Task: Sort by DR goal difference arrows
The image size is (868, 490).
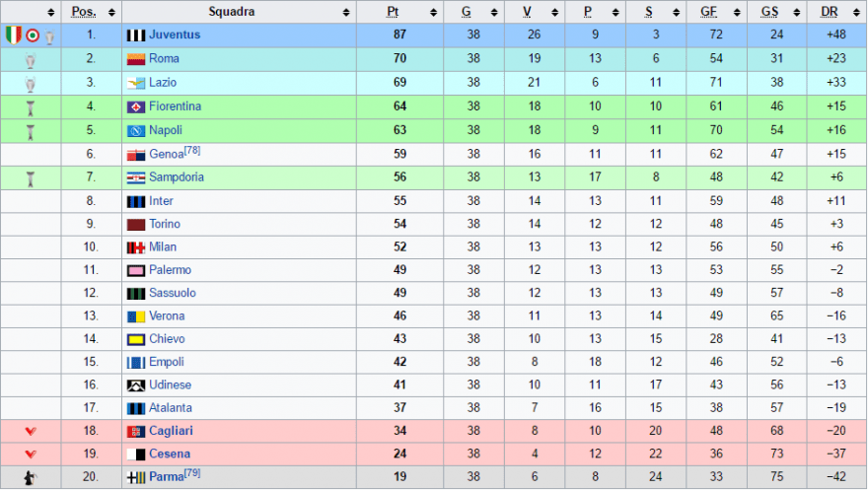Action: [856, 12]
